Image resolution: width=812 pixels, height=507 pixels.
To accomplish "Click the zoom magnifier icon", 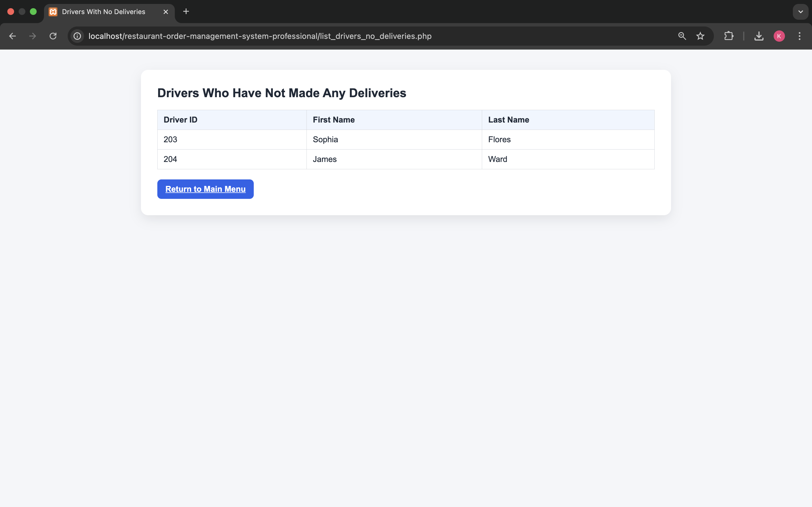I will point(682,36).
